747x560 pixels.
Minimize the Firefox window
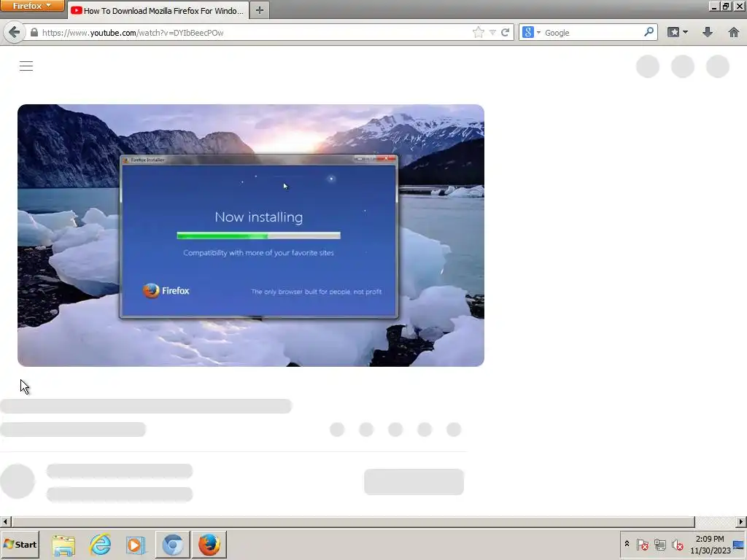tap(714, 6)
